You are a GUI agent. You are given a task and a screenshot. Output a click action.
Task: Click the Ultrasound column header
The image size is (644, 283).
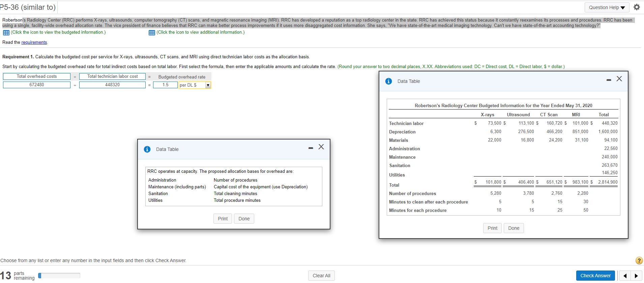pos(518,115)
